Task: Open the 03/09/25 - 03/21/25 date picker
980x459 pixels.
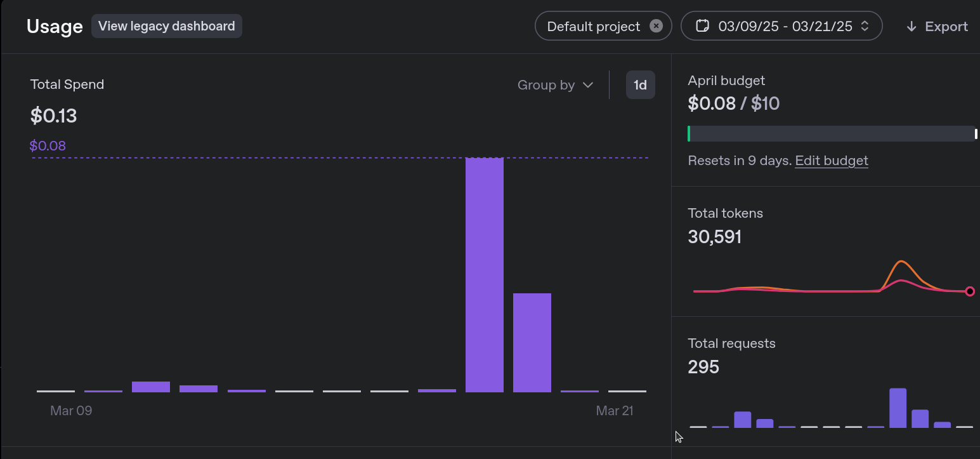Action: 785,26
